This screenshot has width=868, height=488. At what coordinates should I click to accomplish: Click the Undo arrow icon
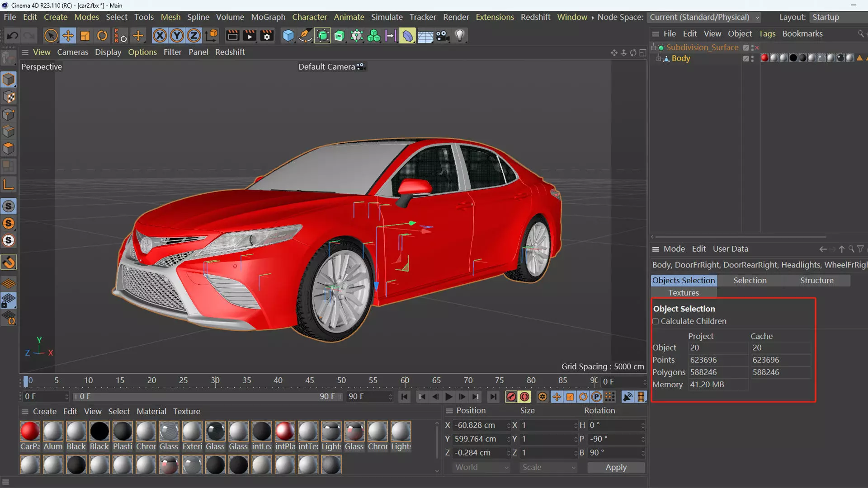(13, 35)
